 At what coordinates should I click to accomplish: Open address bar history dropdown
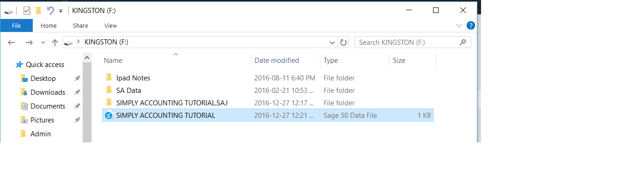332,43
